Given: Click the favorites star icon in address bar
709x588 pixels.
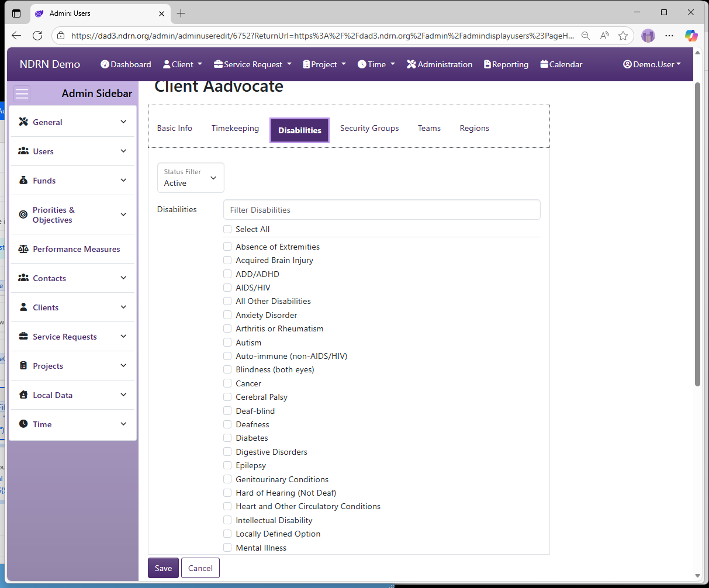Looking at the screenshot, I should click(623, 36).
